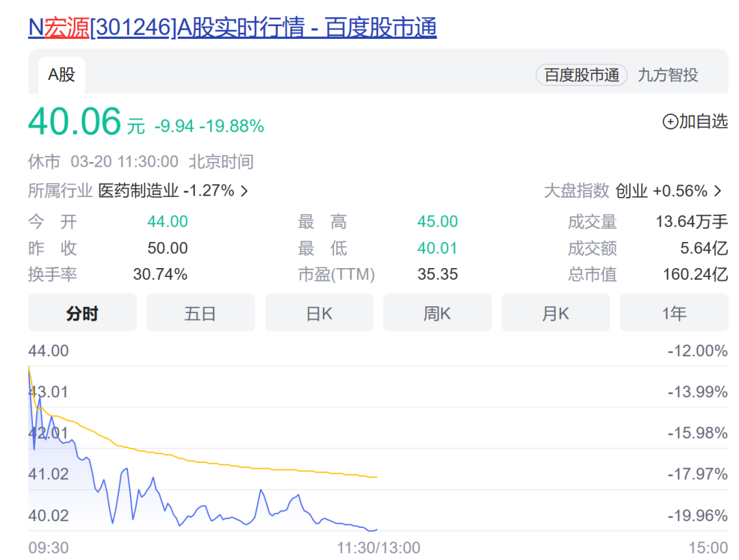739x560 pixels.
Task: Click the timestamp 03-20 11:30:00
Action: (125, 162)
